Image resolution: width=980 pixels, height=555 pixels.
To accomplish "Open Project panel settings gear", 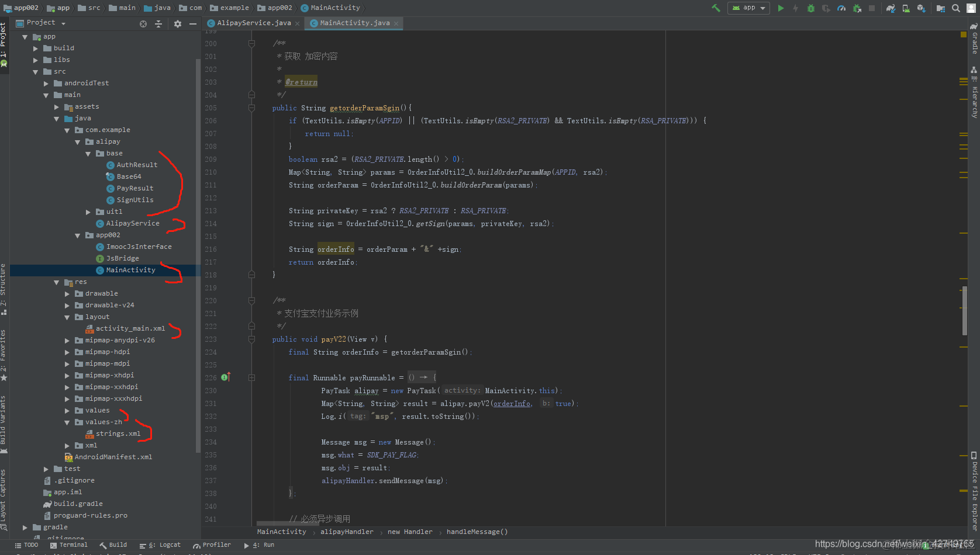I will coord(178,24).
